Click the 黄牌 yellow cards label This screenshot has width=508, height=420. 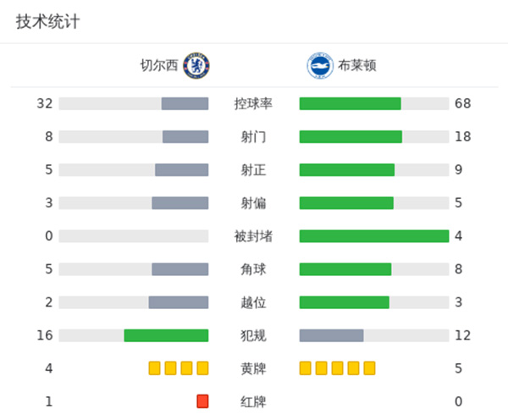point(254,367)
